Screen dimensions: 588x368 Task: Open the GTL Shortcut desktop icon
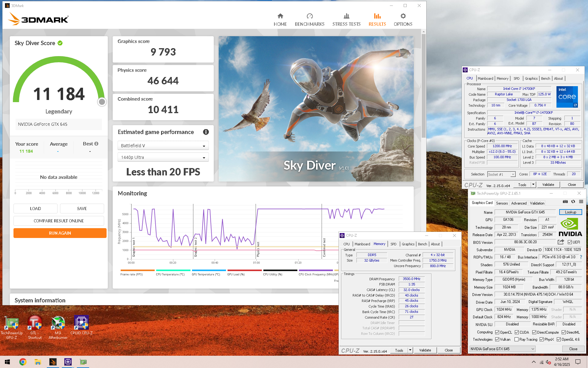click(x=35, y=328)
